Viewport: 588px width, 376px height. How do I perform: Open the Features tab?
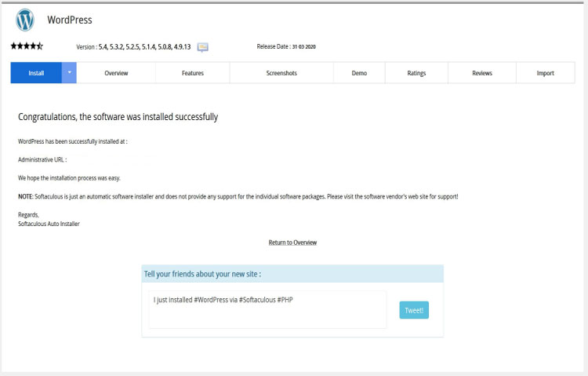tap(193, 73)
